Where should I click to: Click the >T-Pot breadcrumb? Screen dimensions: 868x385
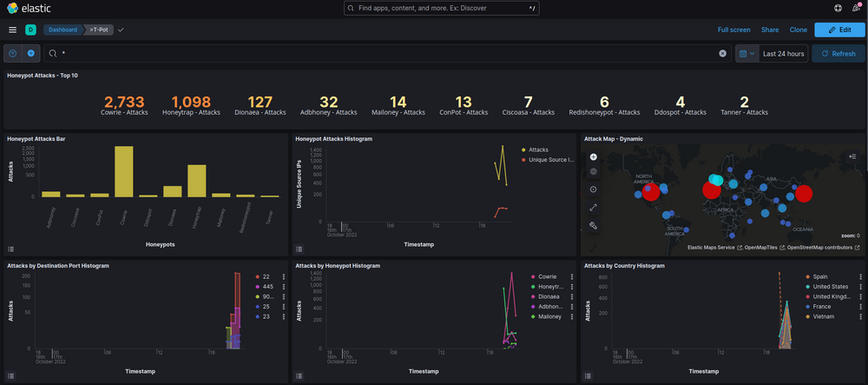(99, 30)
